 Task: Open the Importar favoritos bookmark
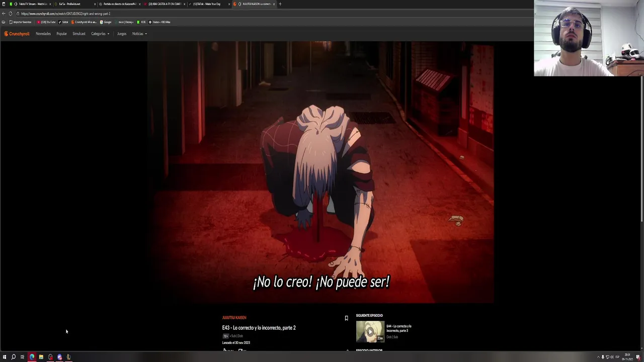click(21, 22)
